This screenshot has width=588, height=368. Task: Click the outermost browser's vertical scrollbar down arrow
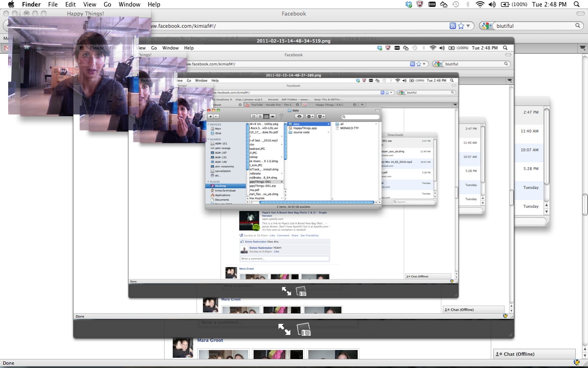[584, 356]
